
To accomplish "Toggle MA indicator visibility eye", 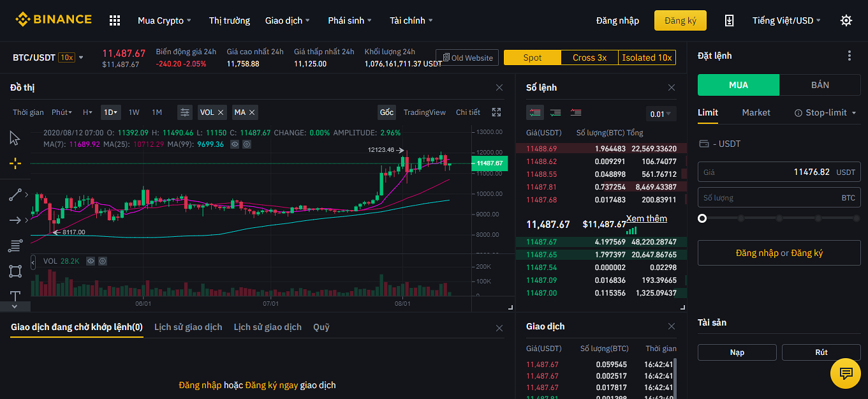I will point(235,144).
